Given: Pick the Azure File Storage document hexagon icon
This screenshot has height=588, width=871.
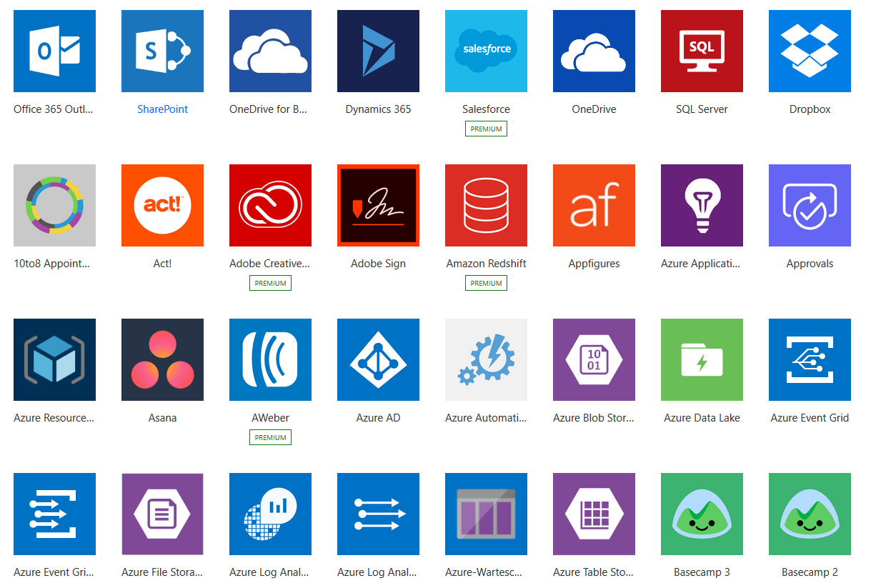Looking at the screenshot, I should 162,514.
